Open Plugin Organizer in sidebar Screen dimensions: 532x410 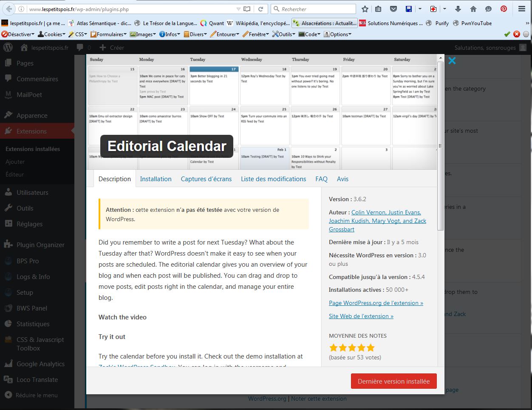pos(40,245)
